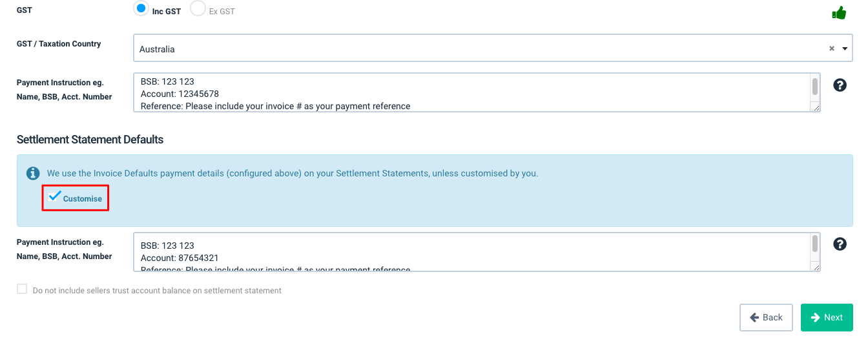The image size is (868, 345).
Task: Click scrollbar in settlement payment instruction box
Action: click(x=815, y=244)
